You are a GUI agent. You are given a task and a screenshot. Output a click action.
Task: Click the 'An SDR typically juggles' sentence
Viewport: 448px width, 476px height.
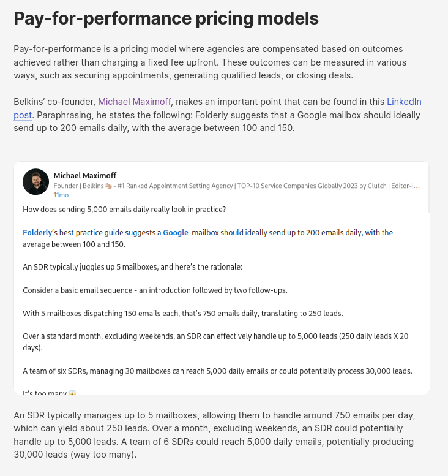(x=133, y=267)
